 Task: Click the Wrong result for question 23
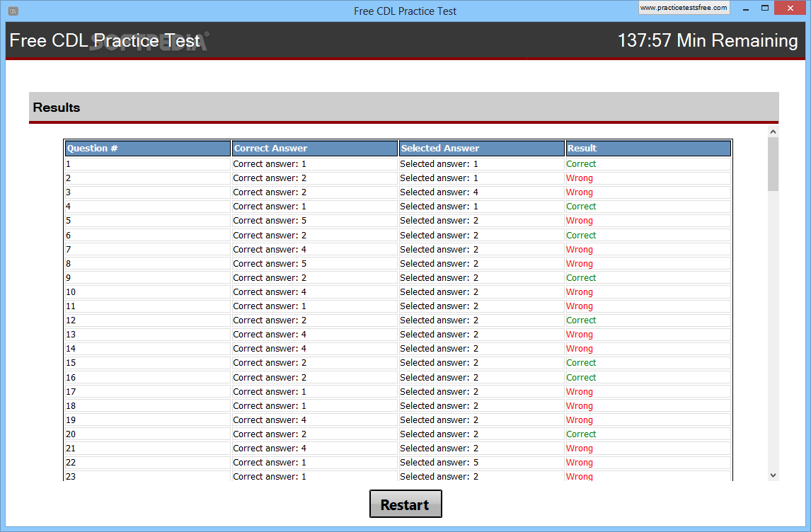pos(580,477)
